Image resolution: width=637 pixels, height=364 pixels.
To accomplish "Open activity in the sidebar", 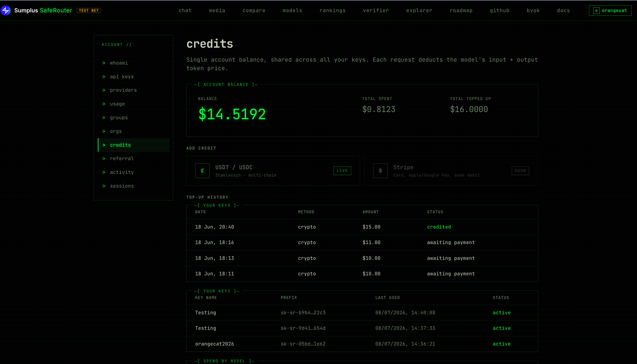I will 134,173.
